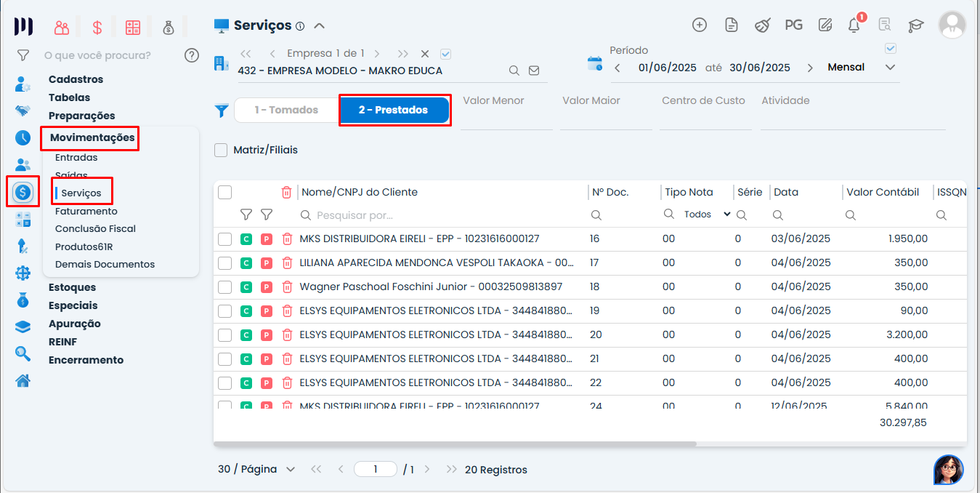Click the plus circle add icon
The width and height of the screenshot is (980, 493).
point(699,25)
